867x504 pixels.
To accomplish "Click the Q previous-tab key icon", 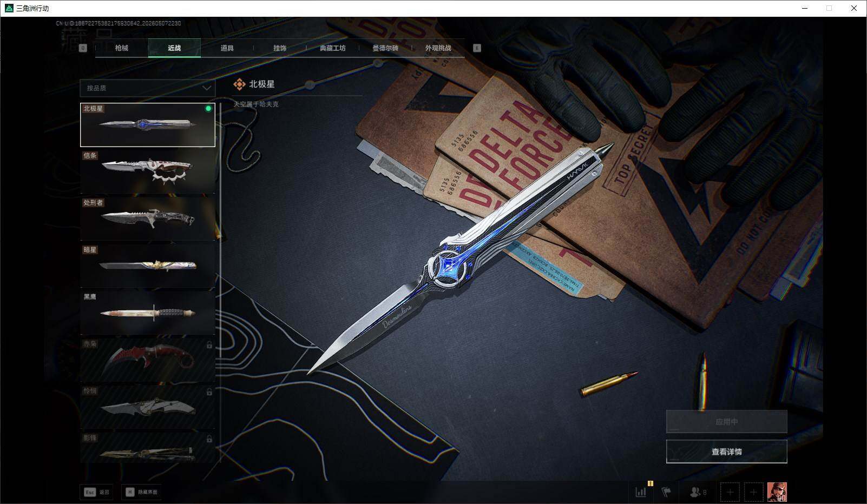I will pos(83,48).
